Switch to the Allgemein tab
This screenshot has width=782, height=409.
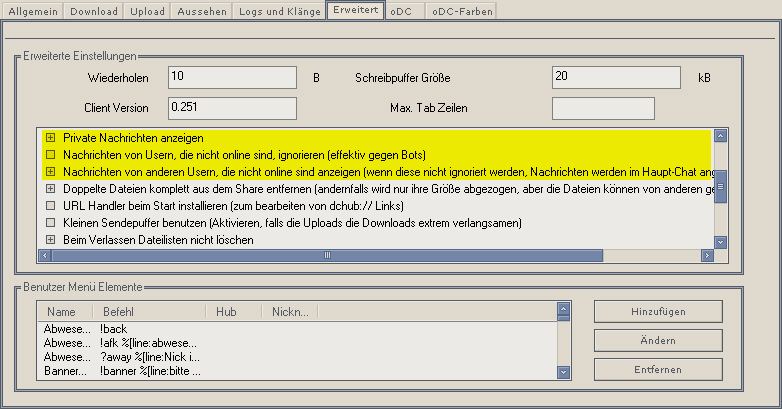click(33, 11)
